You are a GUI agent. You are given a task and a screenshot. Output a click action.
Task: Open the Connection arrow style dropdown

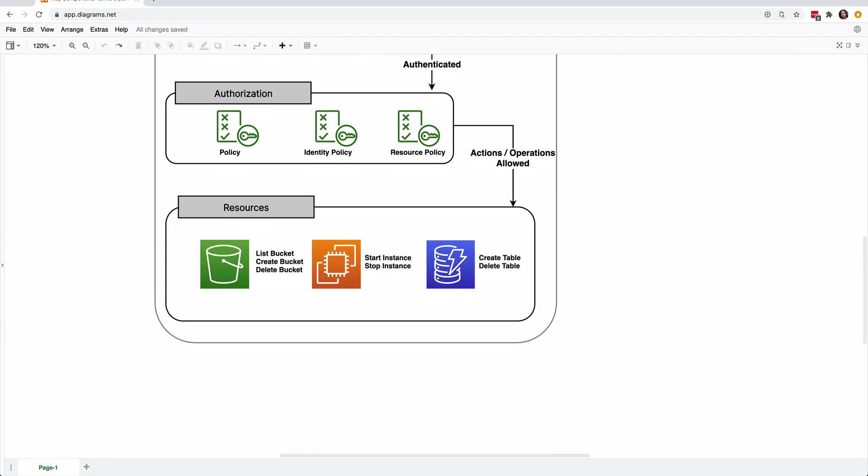tap(240, 46)
